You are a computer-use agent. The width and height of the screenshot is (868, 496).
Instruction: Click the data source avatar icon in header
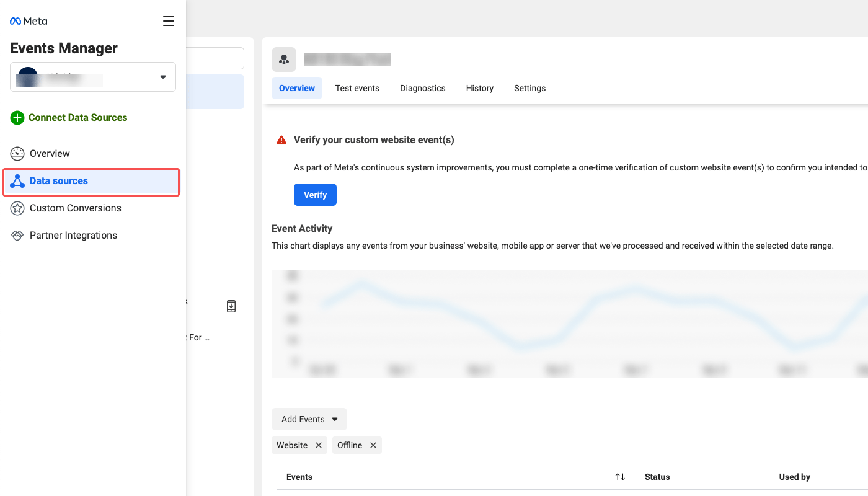(x=284, y=60)
